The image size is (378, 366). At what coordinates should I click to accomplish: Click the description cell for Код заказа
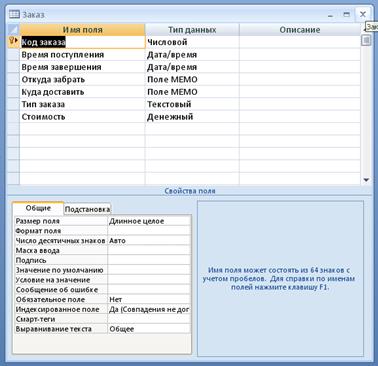point(300,42)
